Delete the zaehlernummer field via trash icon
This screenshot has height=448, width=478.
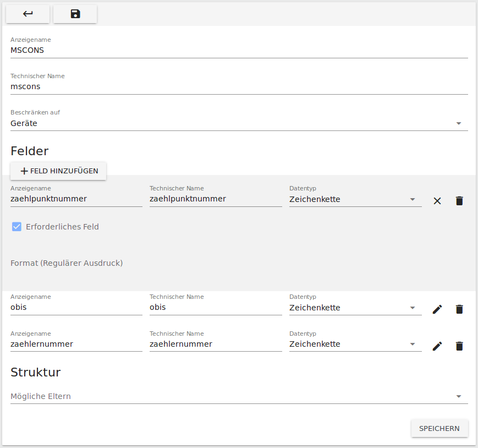[x=459, y=346]
